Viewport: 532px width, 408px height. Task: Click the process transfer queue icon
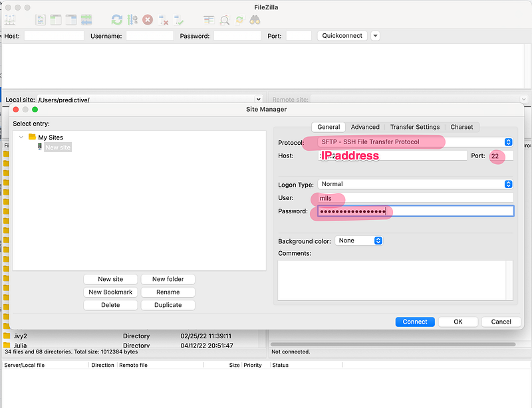pyautogui.click(x=132, y=21)
